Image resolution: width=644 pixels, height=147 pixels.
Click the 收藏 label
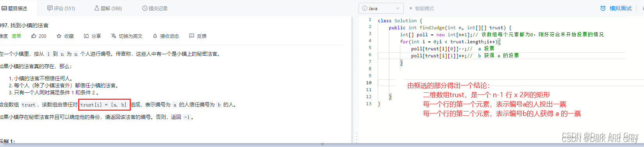pyautogui.click(x=69, y=36)
